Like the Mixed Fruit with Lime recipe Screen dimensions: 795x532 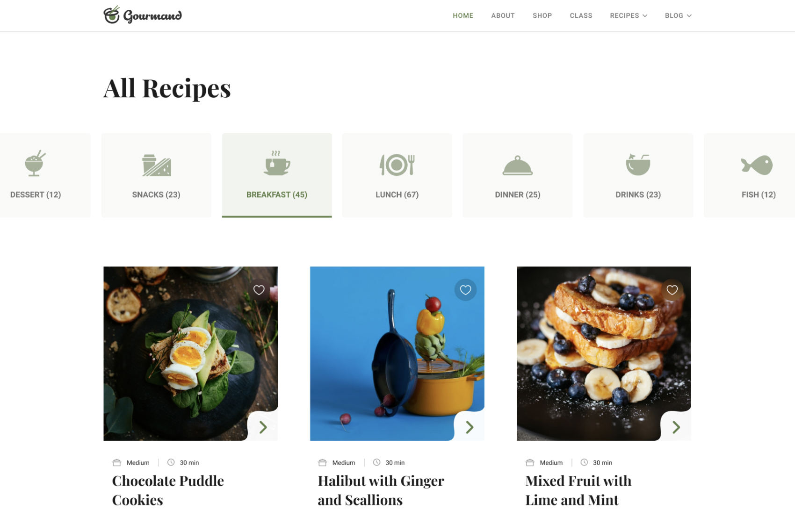672,290
